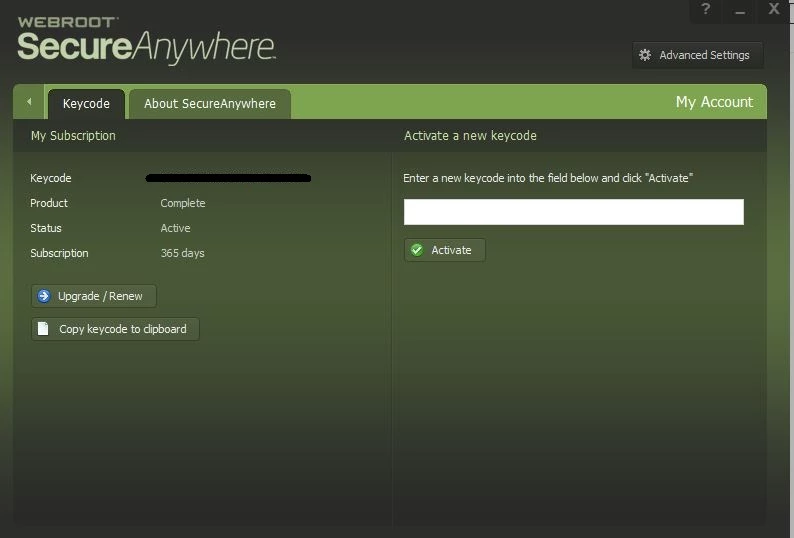Click the 'Activate a new keycode' header
Image resolution: width=794 pixels, height=538 pixels.
[x=470, y=136]
